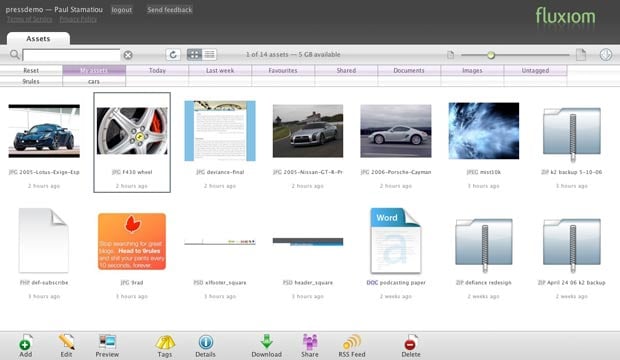620x360 pixels.
Task: Click the fluxiom logo
Action: tap(565, 17)
